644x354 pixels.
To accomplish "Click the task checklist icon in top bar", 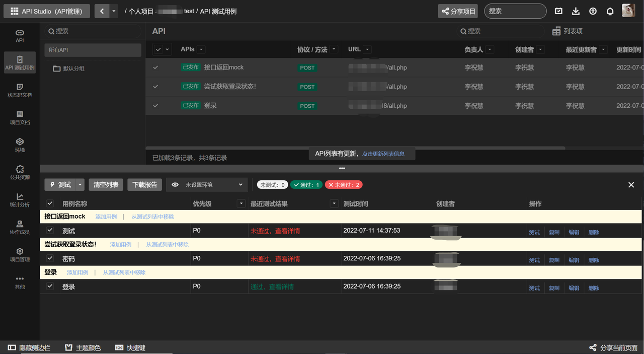I will point(558,11).
